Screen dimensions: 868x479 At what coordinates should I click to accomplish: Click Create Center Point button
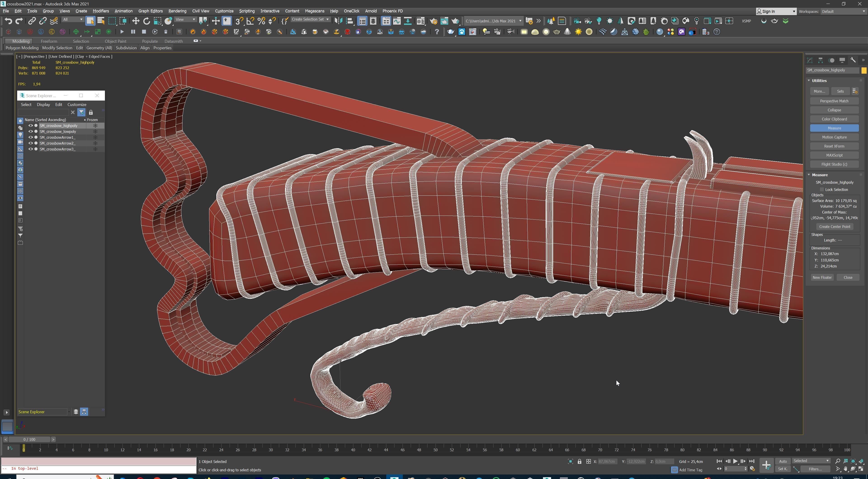pos(835,227)
